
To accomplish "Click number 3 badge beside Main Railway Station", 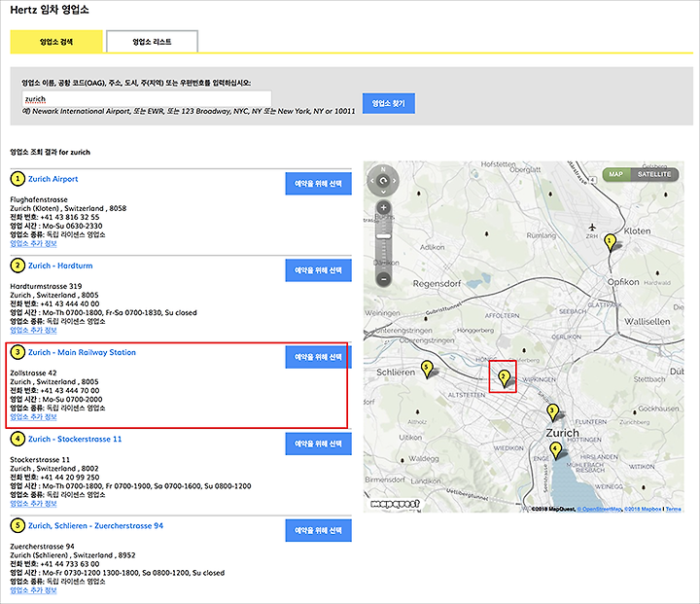I will 17,352.
